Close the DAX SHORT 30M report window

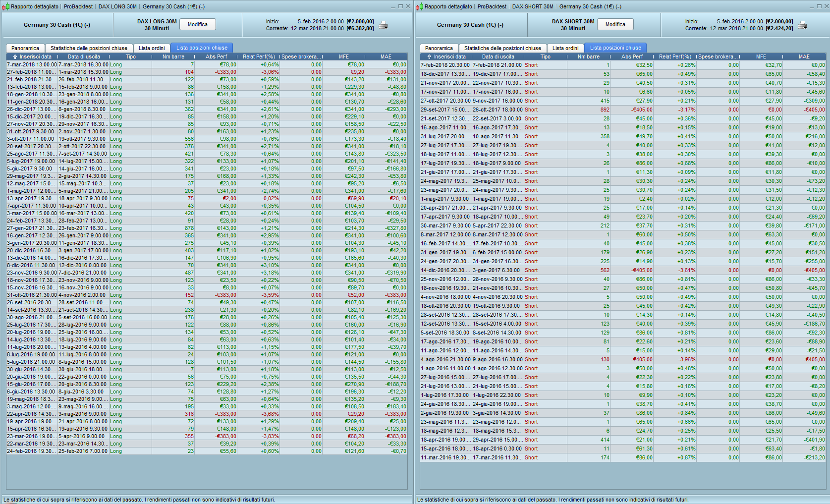[826, 6]
